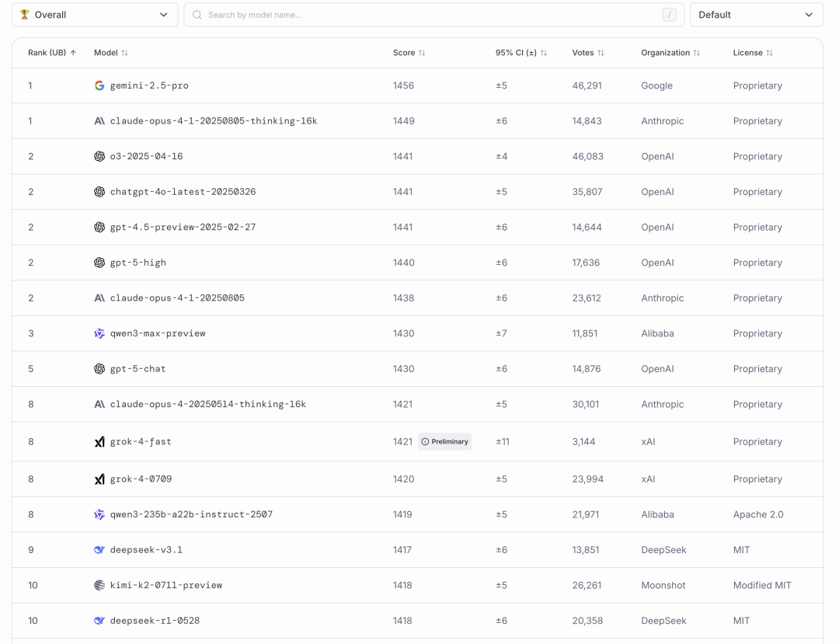Click the DeepSeek whale icon beside deepseek-r1-0528
839x644 pixels.
coord(99,621)
